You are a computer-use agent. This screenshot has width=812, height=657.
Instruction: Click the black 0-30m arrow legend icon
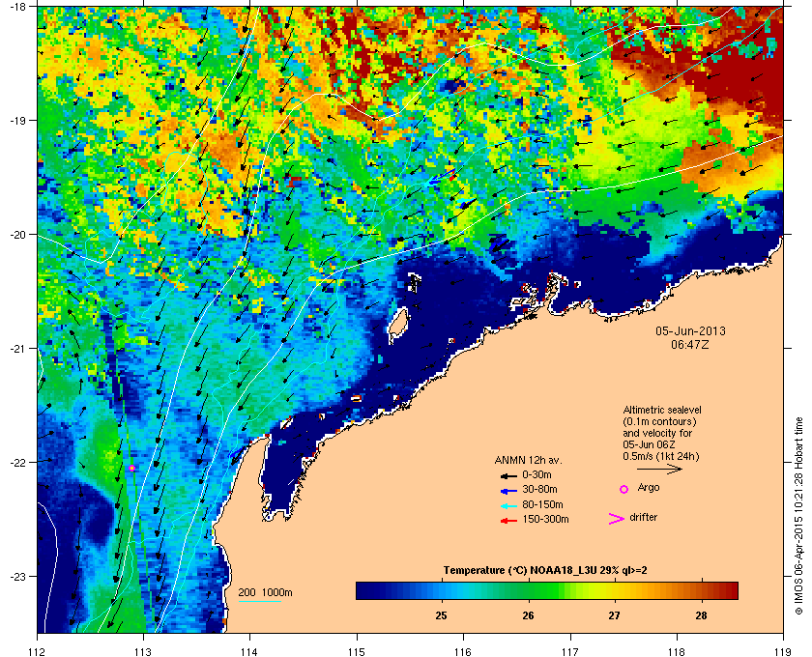tap(508, 475)
